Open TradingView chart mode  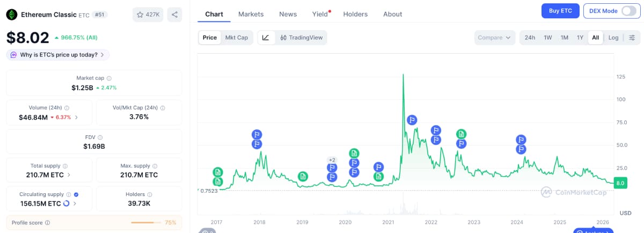click(x=301, y=38)
